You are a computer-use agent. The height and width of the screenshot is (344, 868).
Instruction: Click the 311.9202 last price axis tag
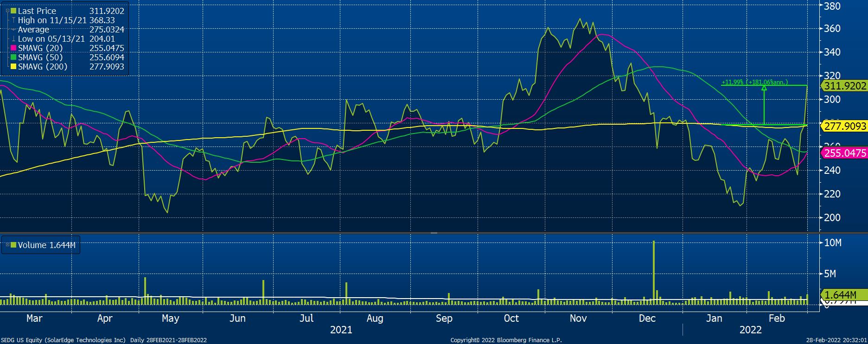844,86
